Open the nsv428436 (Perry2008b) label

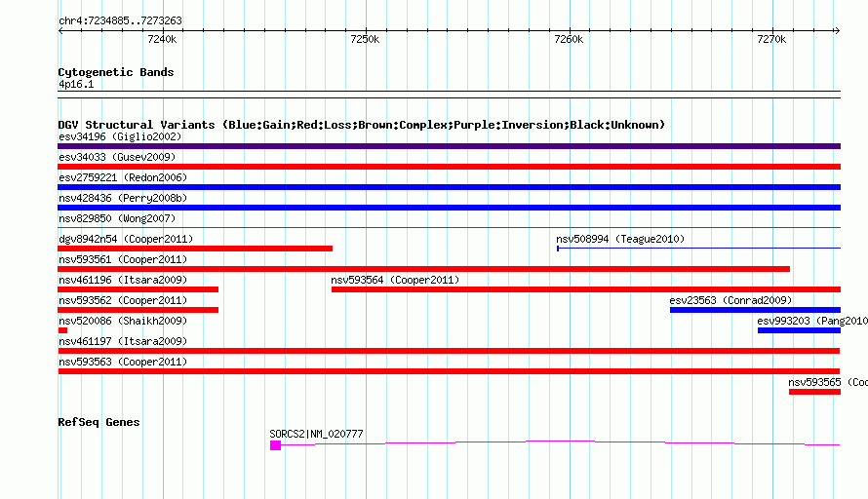point(123,198)
